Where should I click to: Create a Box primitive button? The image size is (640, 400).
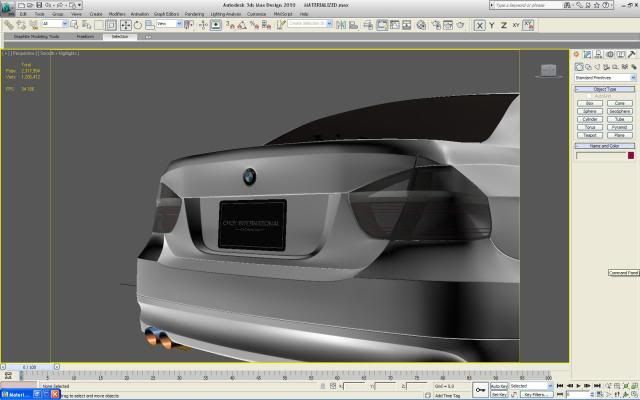coord(590,103)
